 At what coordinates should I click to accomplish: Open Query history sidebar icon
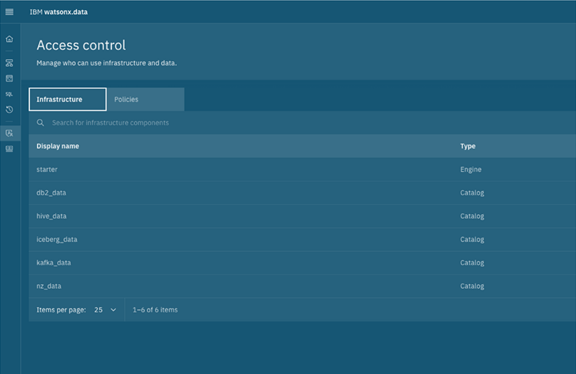pyautogui.click(x=10, y=109)
